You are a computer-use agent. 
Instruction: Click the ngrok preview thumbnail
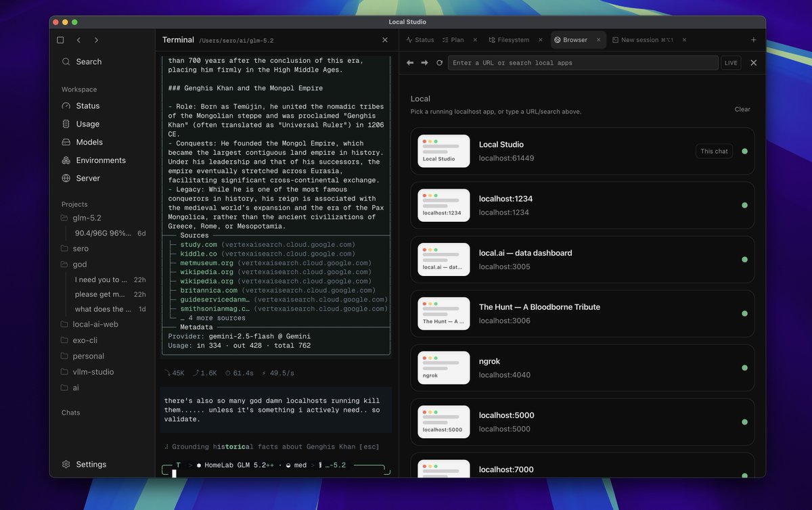click(444, 368)
